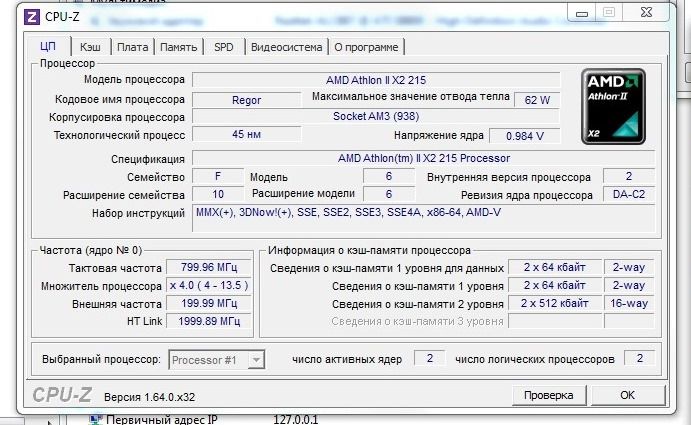691x425 pixels.
Task: Click multiplier value x 4.0 ( 4 - 13.5 )
Action: click(209, 285)
